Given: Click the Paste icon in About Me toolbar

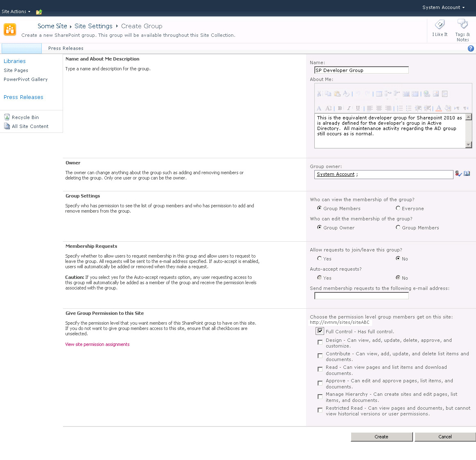Looking at the screenshot, I should click(337, 93).
